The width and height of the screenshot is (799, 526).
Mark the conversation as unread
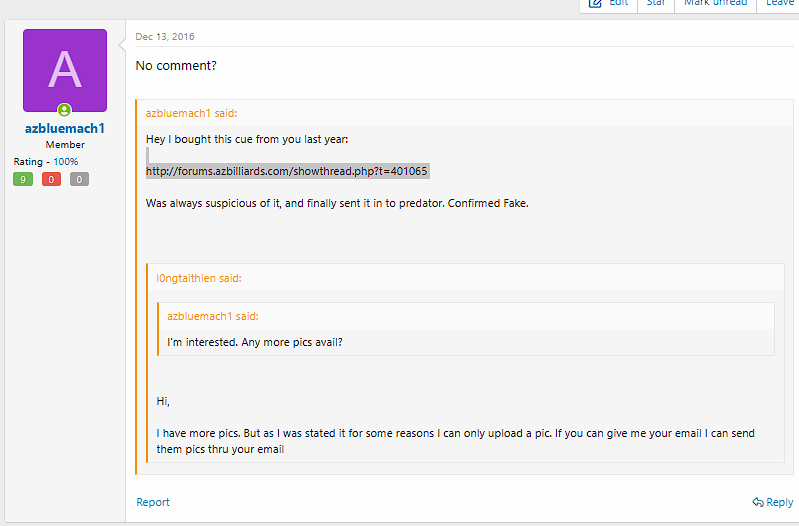715,3
